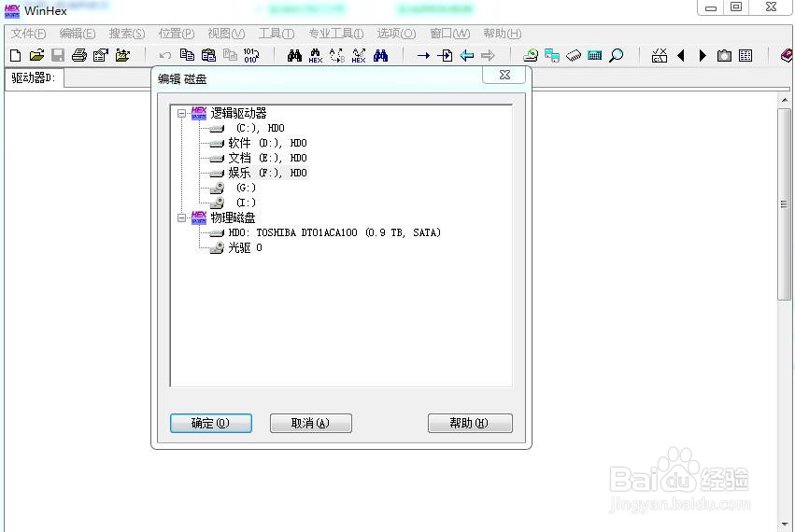Click the Replace Text A-to-B icon
Viewport: 795px width, 532px height.
(x=337, y=55)
